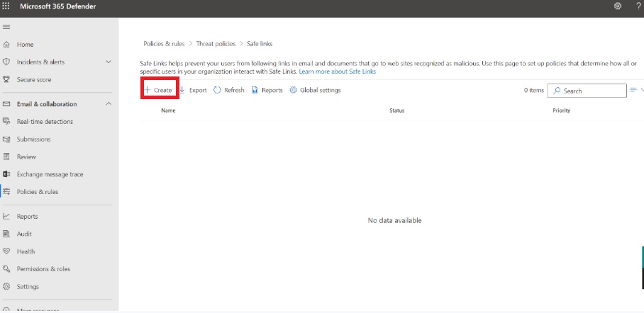644x313 pixels.
Task: Open Home in the sidebar
Action: (25, 45)
